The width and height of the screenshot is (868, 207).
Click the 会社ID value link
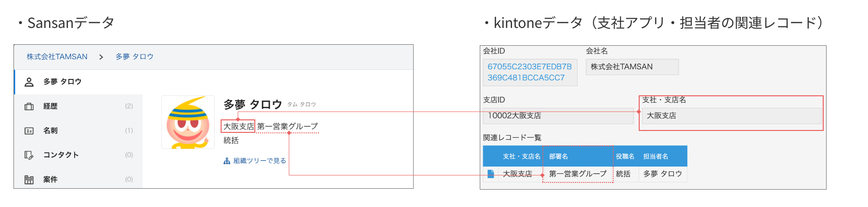click(x=529, y=72)
